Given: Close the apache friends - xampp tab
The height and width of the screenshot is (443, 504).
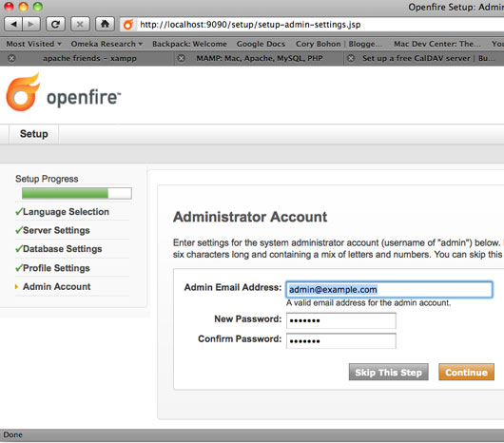Looking at the screenshot, I should pos(11,58).
